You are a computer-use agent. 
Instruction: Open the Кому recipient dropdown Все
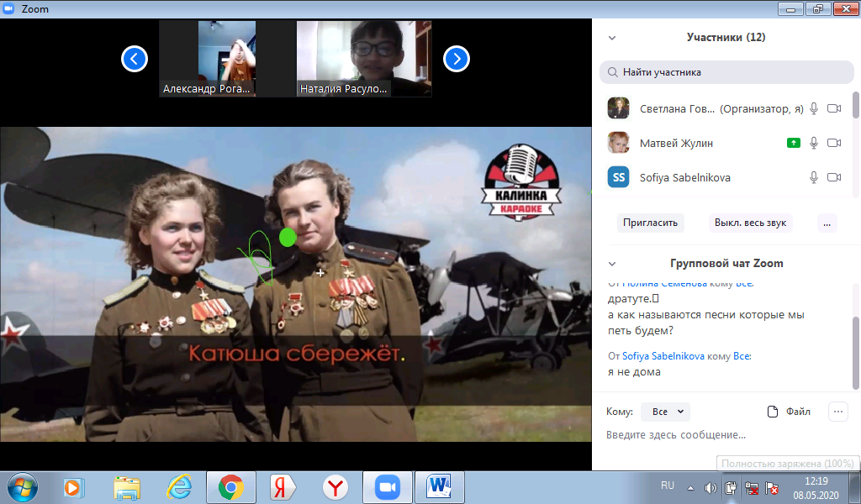pyautogui.click(x=667, y=412)
